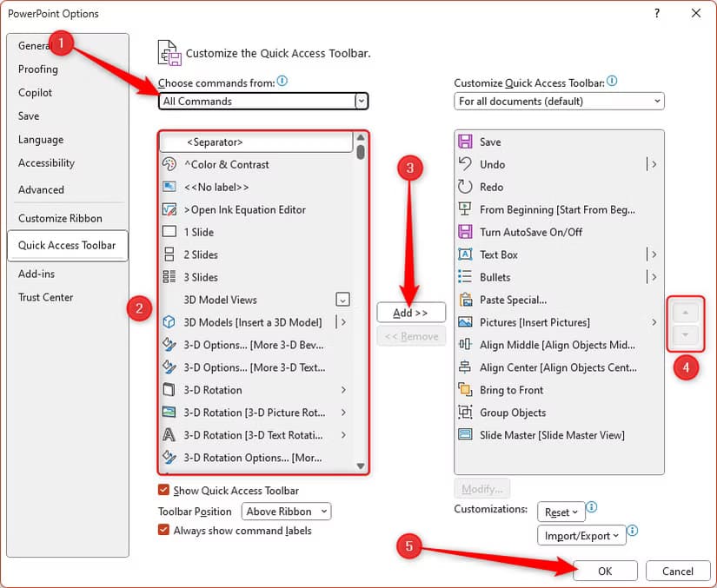
Task: Open the Reset customizations dropdown
Action: coord(561,512)
